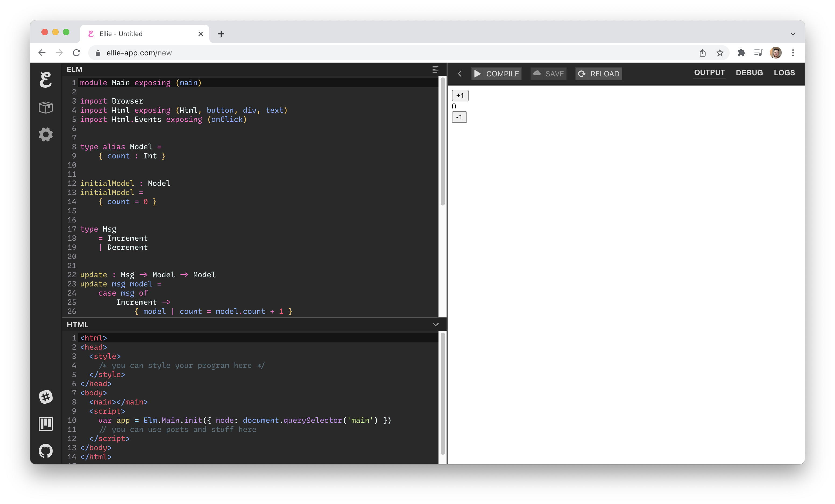Viewport: 835px width, 504px height.
Task: Reload the page with browser refresh icon
Action: tap(77, 53)
